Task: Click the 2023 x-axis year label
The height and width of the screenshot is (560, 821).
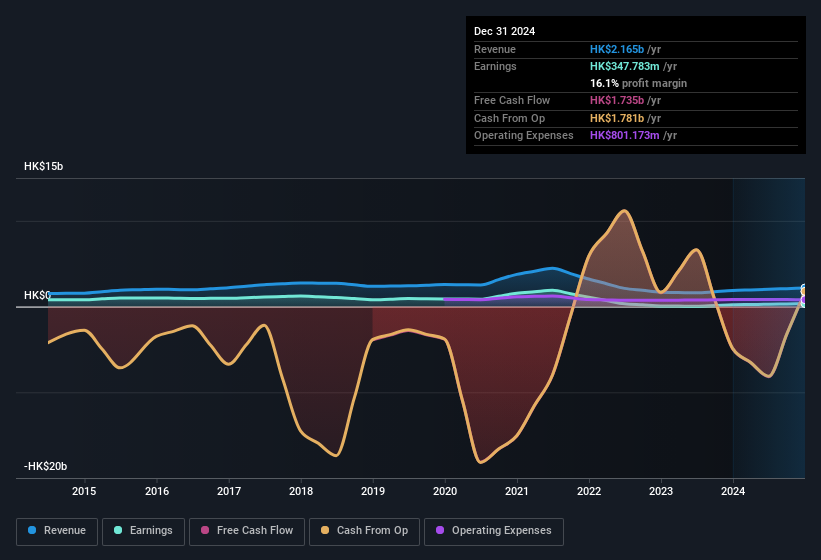Action: (661, 491)
